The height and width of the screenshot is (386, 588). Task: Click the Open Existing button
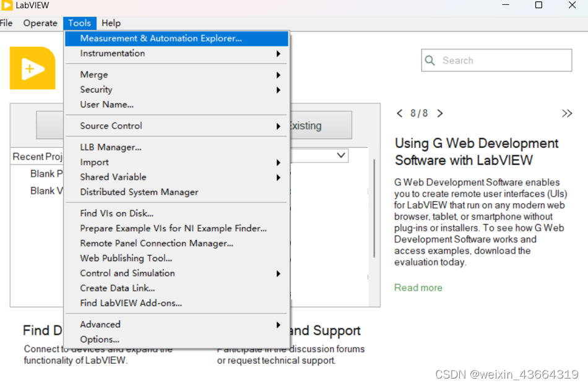pyautogui.click(x=321, y=126)
